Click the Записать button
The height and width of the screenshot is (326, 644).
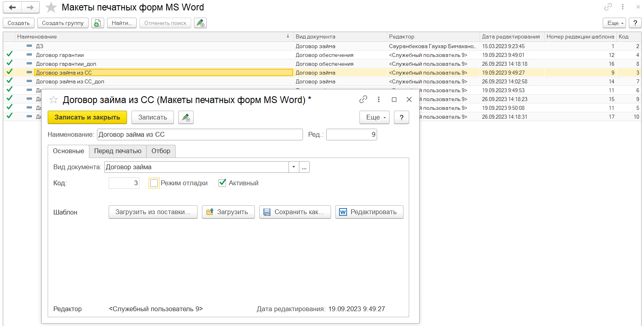coord(153,117)
